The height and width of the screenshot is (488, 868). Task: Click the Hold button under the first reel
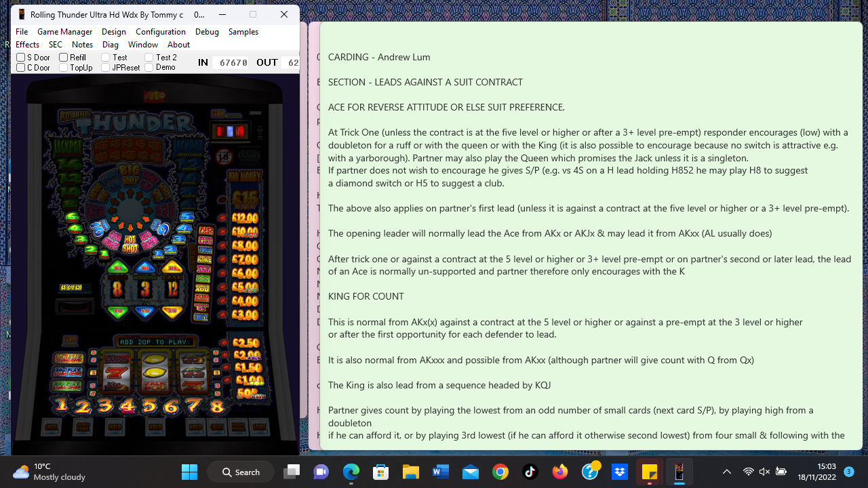[115, 427]
